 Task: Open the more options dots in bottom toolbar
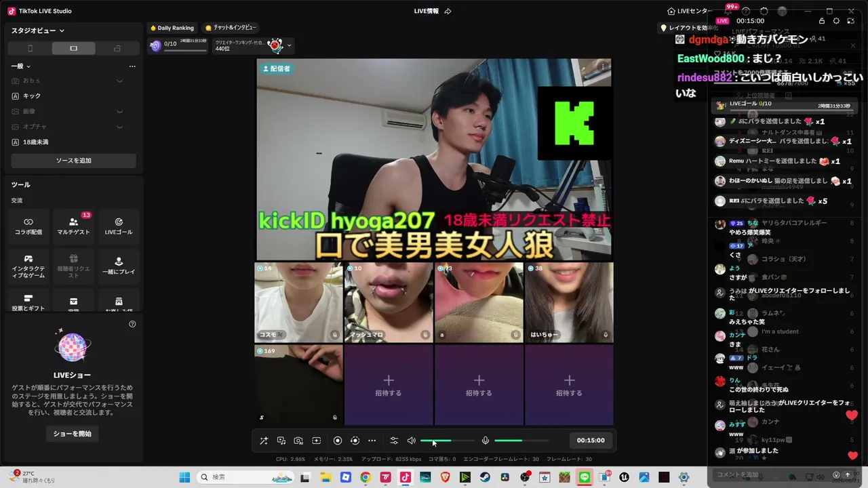pos(372,441)
